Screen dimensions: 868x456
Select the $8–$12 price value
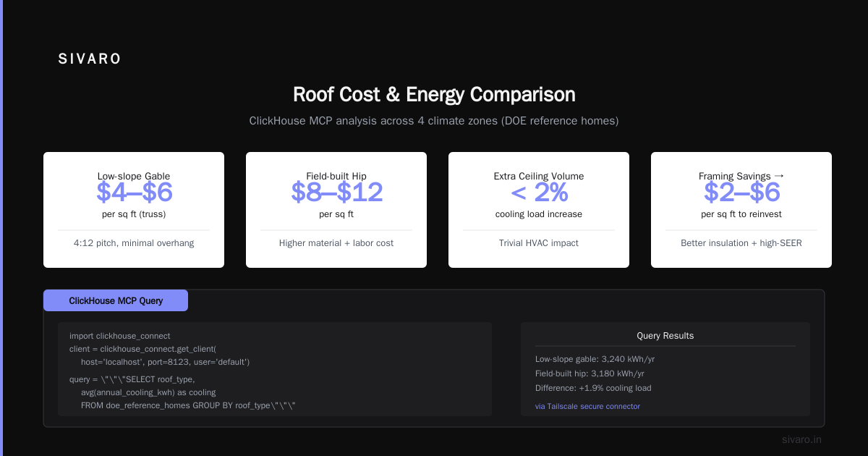[x=336, y=192]
